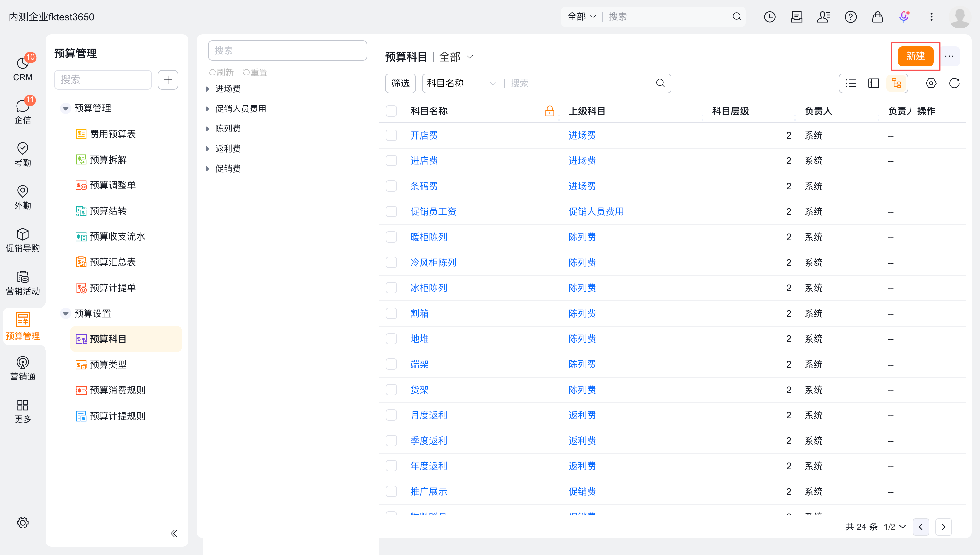980x555 pixels.
Task: Open settings gear at sidebar bottom
Action: click(x=22, y=523)
